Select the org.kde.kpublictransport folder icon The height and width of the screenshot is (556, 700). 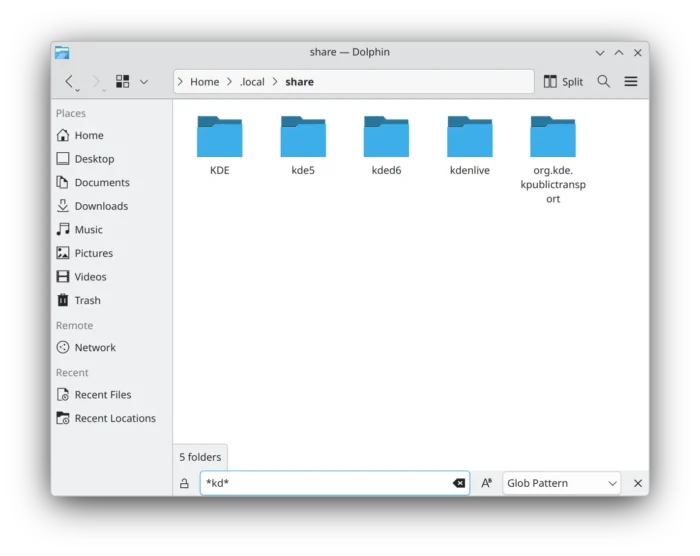553,137
